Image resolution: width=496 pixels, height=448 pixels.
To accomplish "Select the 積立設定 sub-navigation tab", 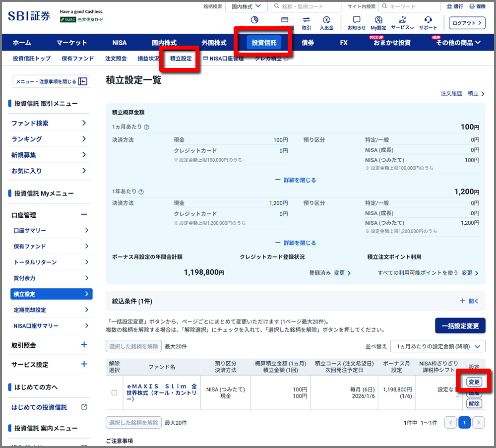I will [181, 59].
